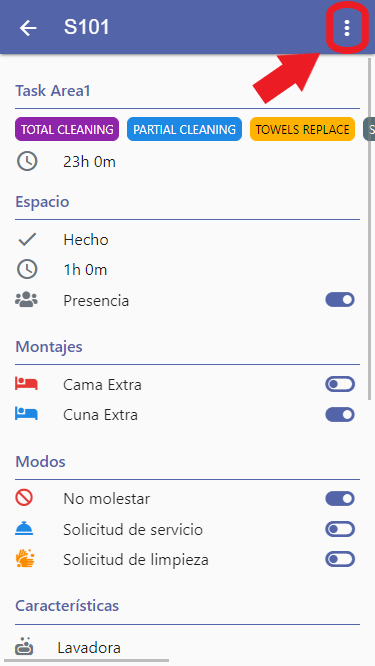Turn off the Cuna Extra switch
375x666 pixels.
click(x=340, y=415)
